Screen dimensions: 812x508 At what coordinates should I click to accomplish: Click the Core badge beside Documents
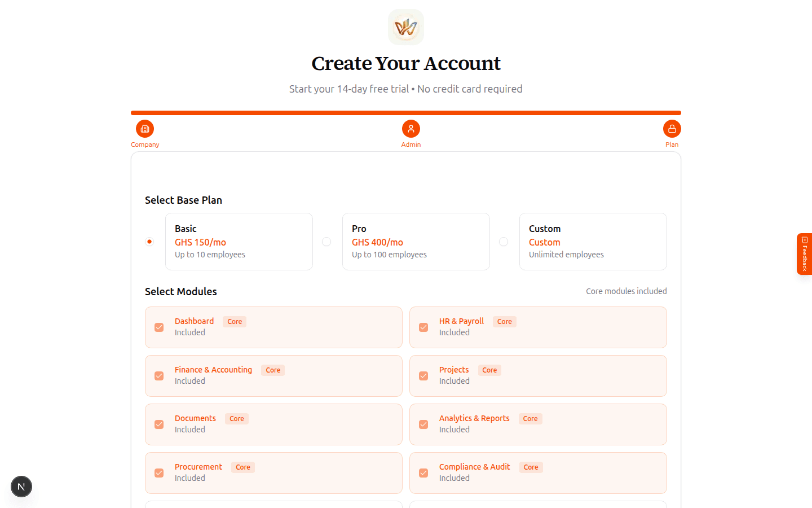point(237,419)
